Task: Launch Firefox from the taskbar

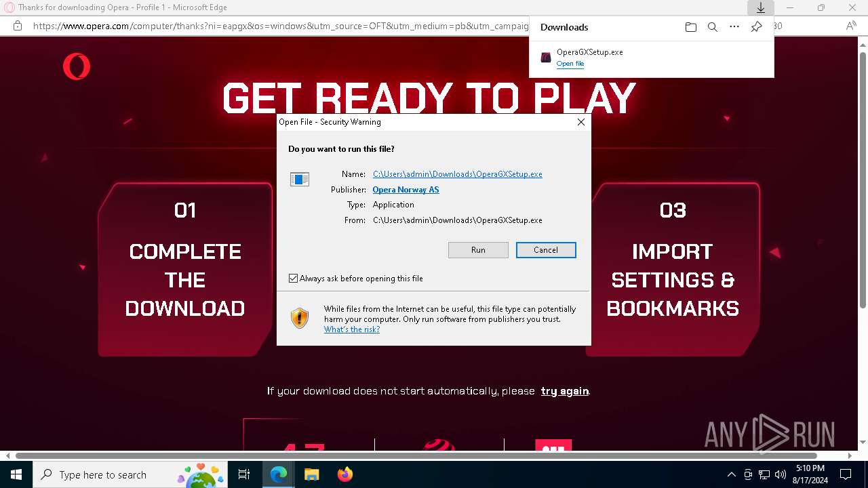Action: [344, 474]
